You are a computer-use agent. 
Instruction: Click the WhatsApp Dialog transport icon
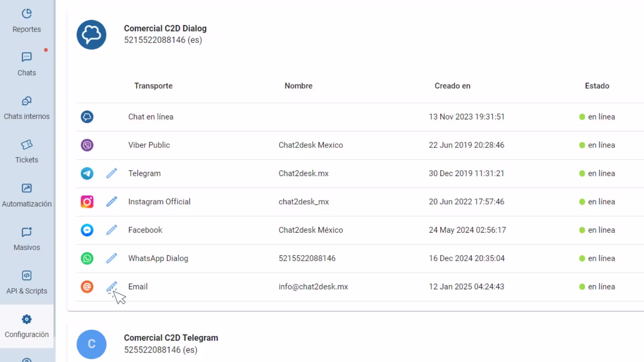87,258
